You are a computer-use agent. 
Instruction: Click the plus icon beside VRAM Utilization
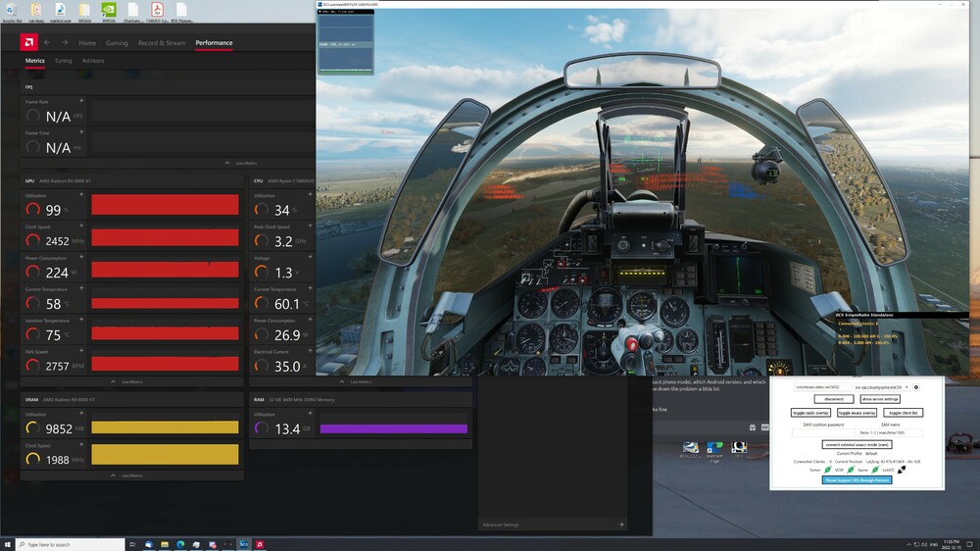(81, 414)
